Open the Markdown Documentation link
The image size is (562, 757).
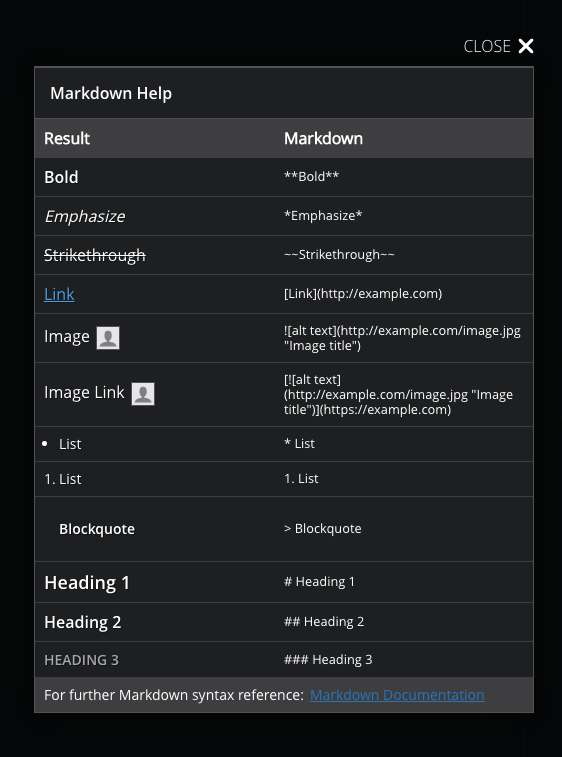397,695
